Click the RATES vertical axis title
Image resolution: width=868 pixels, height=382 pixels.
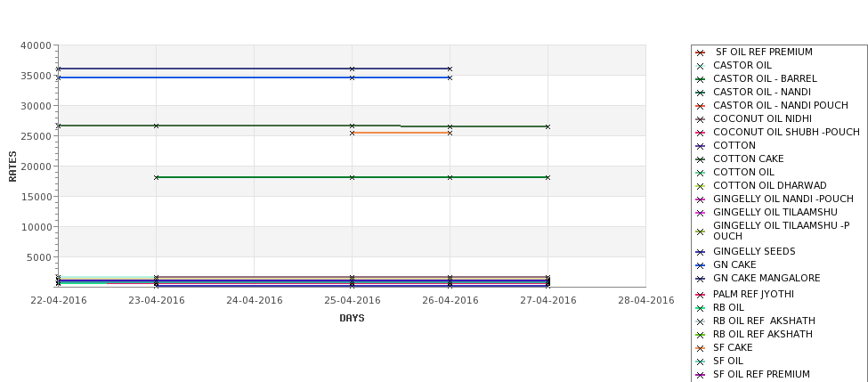(x=13, y=167)
